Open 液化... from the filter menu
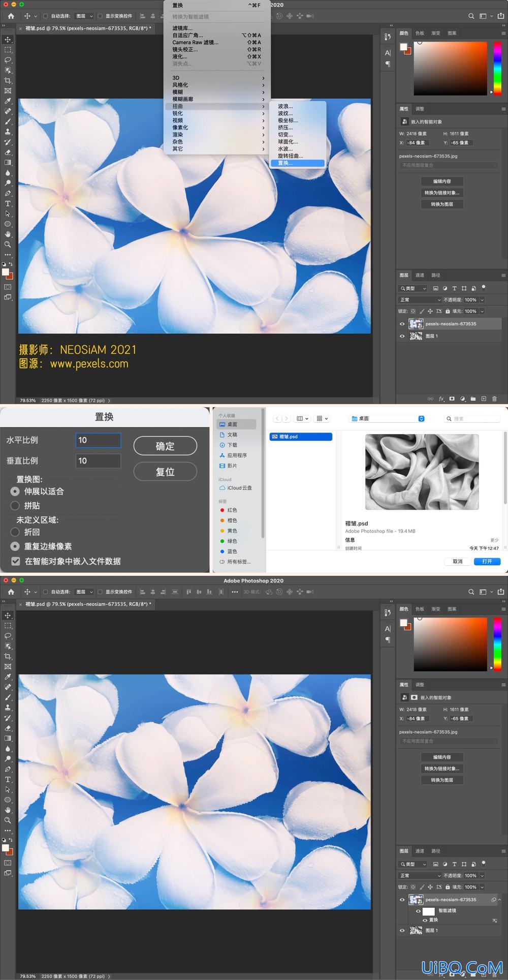The width and height of the screenshot is (508, 980). coord(217,56)
